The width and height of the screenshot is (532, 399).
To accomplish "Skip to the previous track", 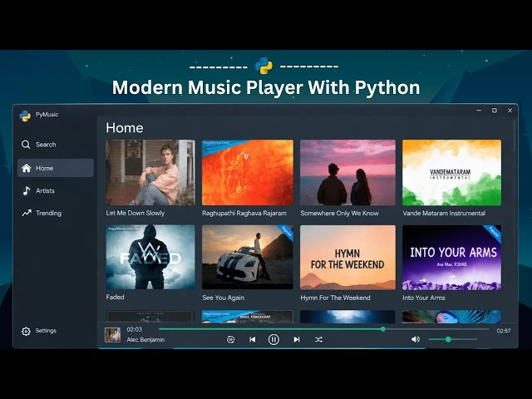I will 252,339.
